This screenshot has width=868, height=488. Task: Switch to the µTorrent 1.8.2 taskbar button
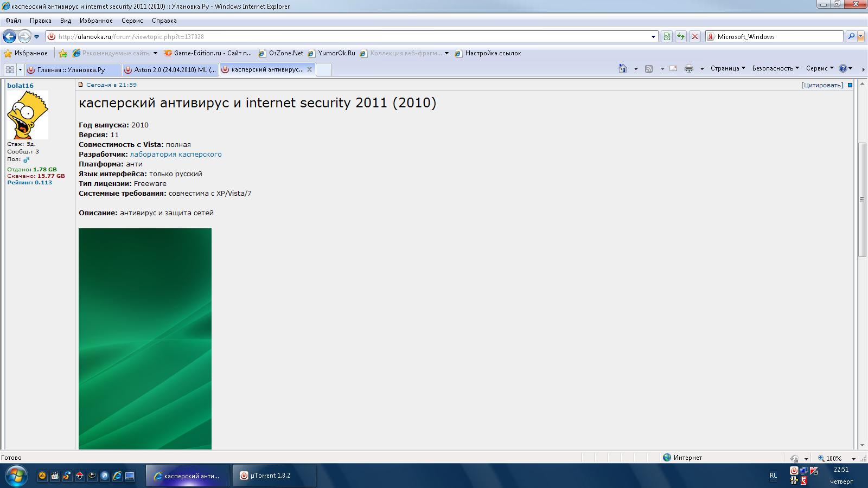click(x=275, y=476)
